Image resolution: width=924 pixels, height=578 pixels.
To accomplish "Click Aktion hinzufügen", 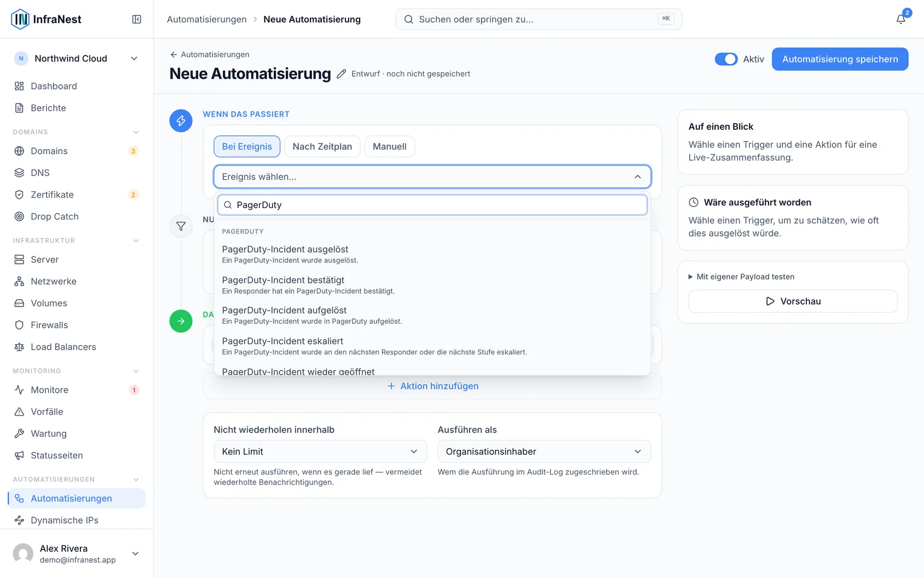I will [432, 386].
